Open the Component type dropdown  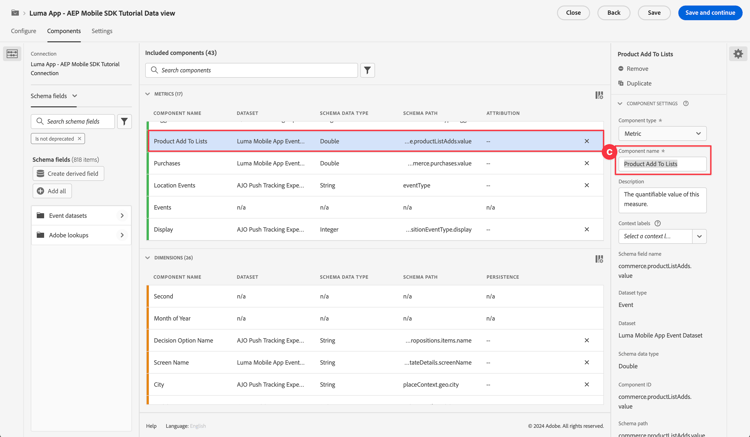click(662, 133)
